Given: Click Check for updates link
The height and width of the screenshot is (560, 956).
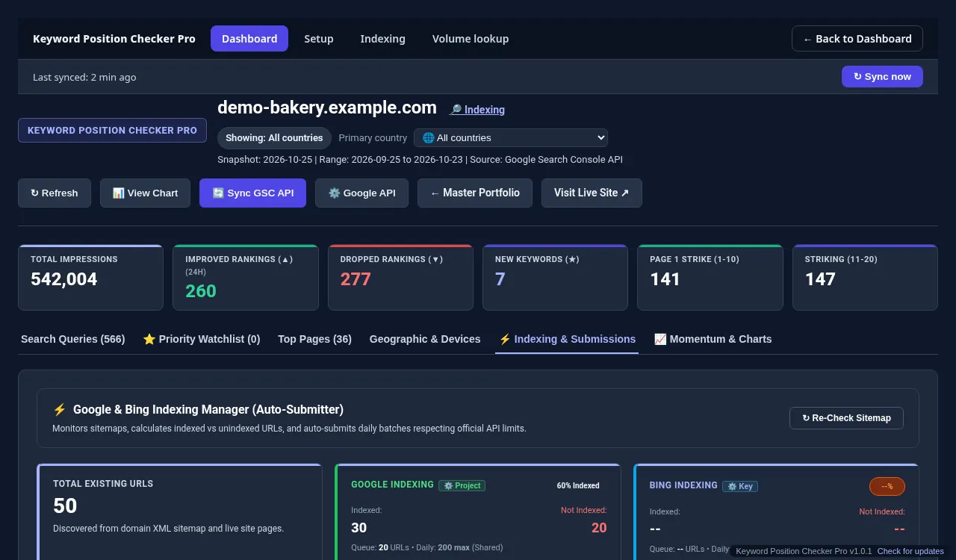Looking at the screenshot, I should [910, 551].
